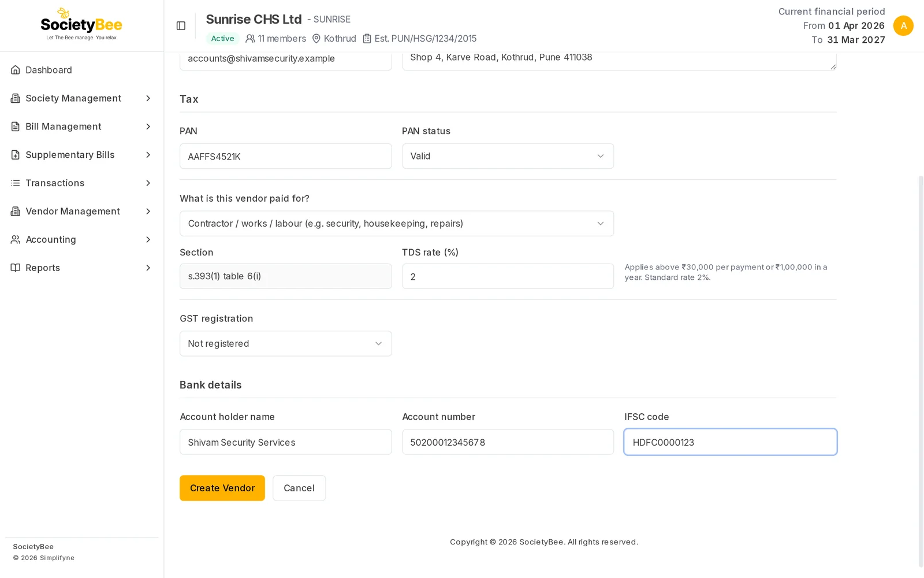Image resolution: width=924 pixels, height=578 pixels.
Task: Click the Bill Management document icon
Action: point(16,127)
